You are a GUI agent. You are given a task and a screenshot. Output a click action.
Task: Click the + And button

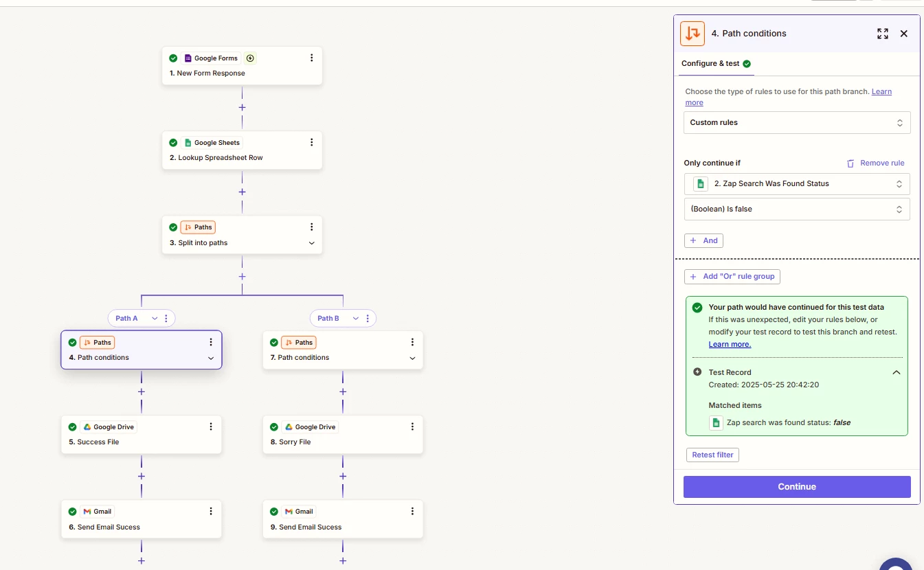703,240
